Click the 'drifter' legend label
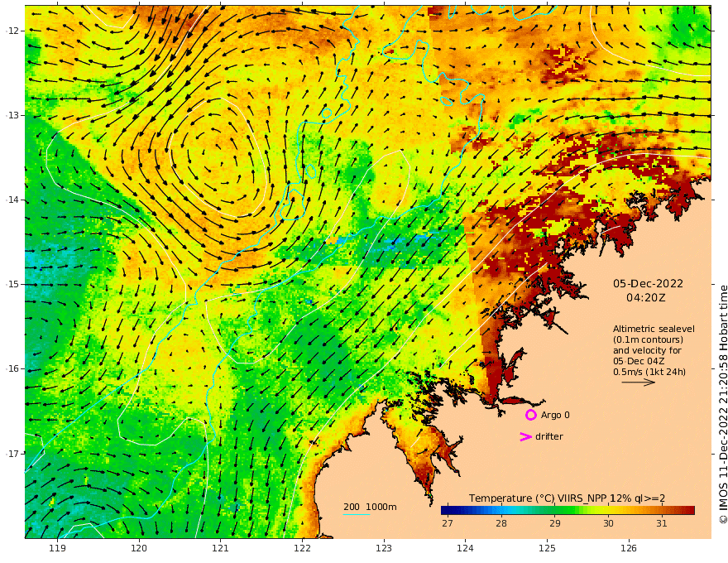This screenshot has height=563, width=728. click(548, 436)
